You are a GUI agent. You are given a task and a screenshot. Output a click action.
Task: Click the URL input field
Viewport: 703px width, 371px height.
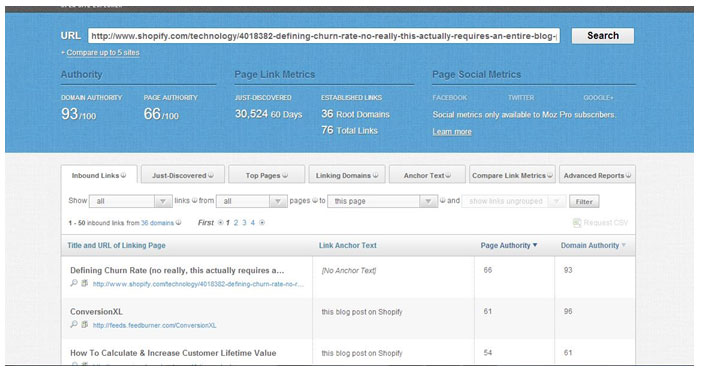[x=324, y=36]
